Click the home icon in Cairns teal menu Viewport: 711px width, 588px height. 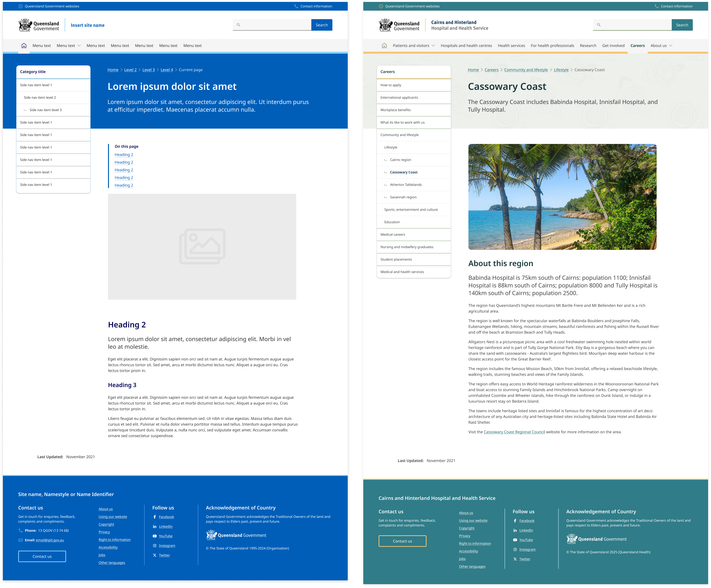click(x=384, y=45)
